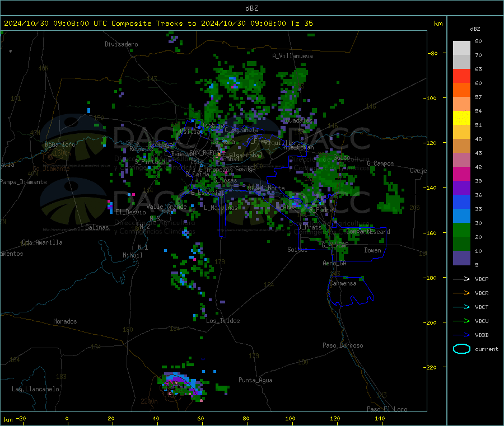Screen dimensions: 504x426
Task: Click the 'C_Espanola' map label
Action: [241, 130]
